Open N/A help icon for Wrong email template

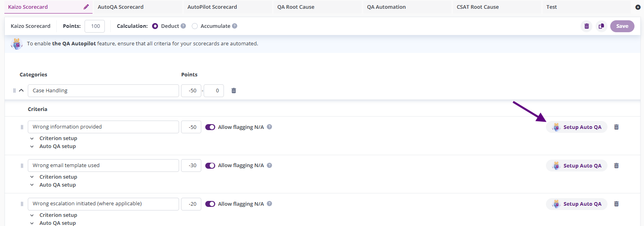[x=270, y=166]
